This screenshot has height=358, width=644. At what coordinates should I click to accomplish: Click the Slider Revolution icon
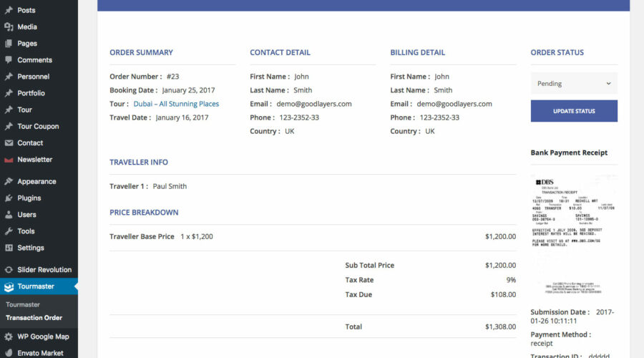click(x=9, y=270)
